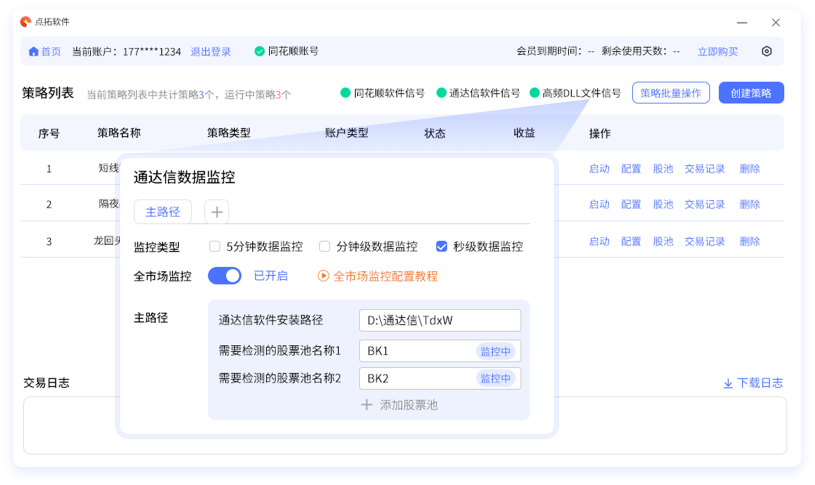Click 当前账户 177****1234 text
Screen dimensions: 815x485
click(x=126, y=51)
